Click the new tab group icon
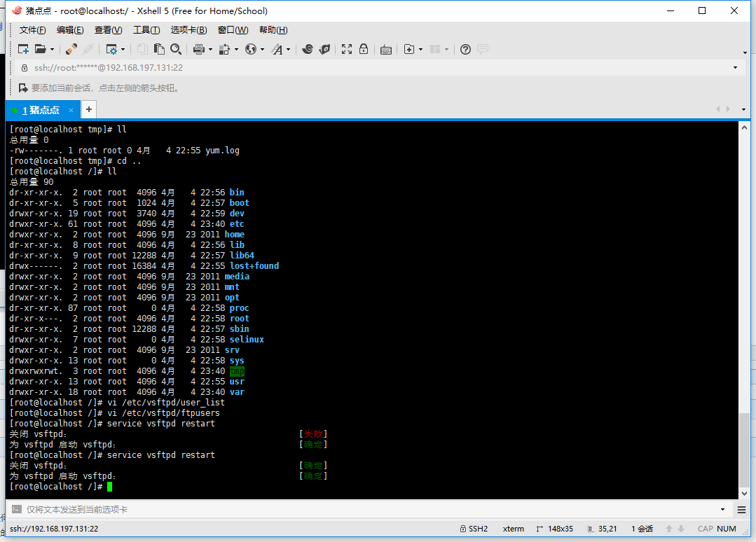This screenshot has height=542, width=756. [409, 49]
